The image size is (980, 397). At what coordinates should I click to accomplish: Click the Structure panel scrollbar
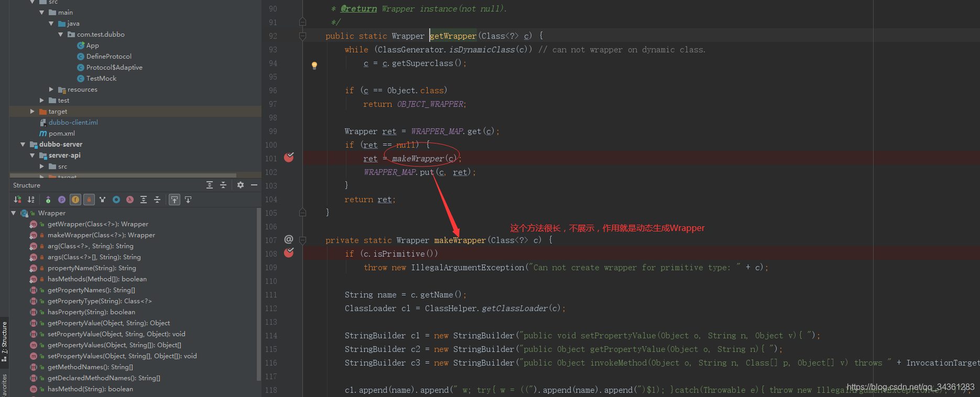(x=258, y=293)
